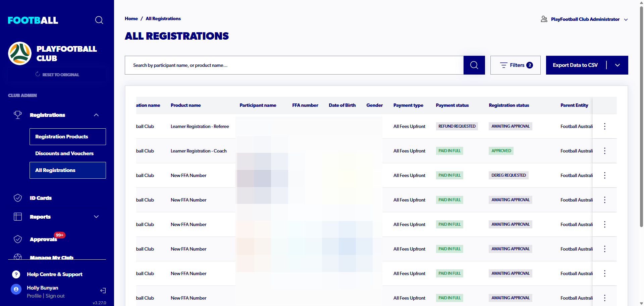Sort by Payment status column header
This screenshot has width=644, height=306.
(x=452, y=105)
